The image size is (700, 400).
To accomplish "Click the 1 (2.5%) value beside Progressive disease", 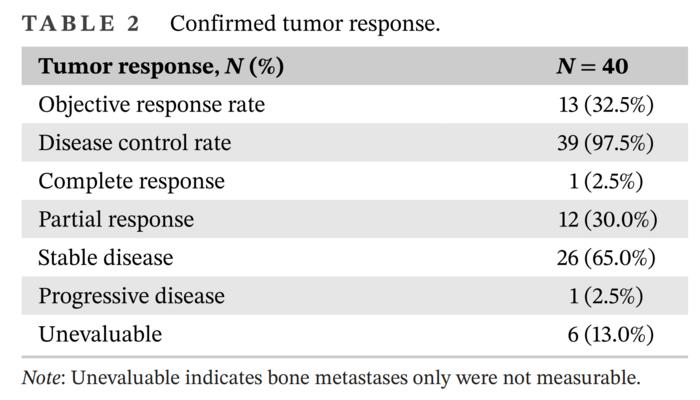I will click(x=610, y=296).
